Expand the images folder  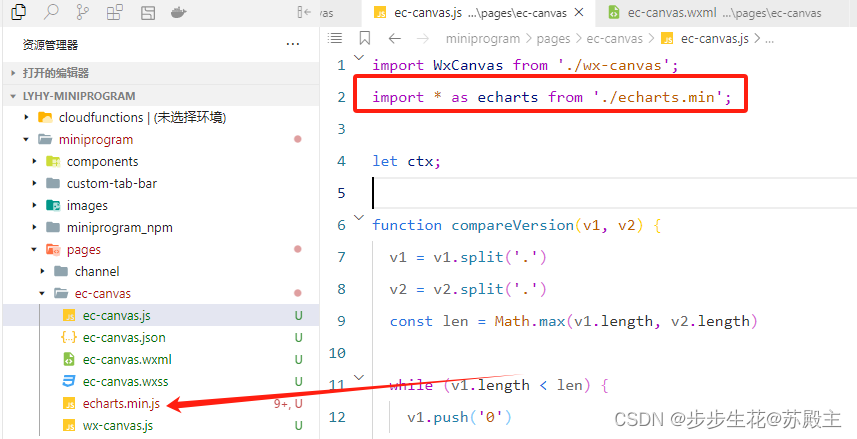[x=34, y=206]
